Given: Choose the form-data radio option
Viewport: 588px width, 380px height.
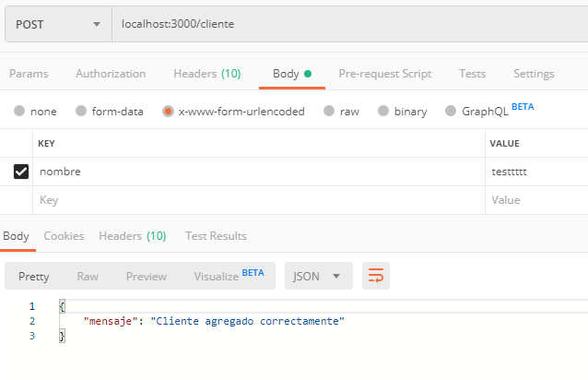Looking at the screenshot, I should click(82, 112).
